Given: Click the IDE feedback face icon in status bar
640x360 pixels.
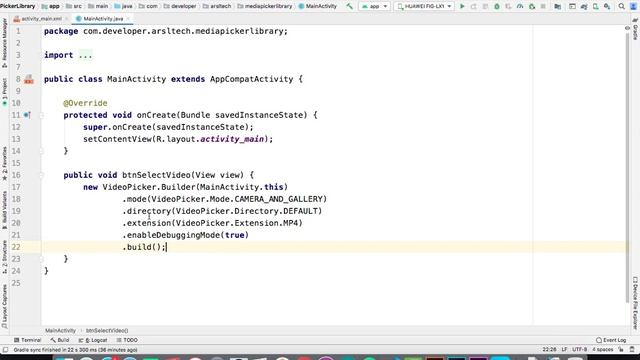Looking at the screenshot, I should click(x=632, y=350).
